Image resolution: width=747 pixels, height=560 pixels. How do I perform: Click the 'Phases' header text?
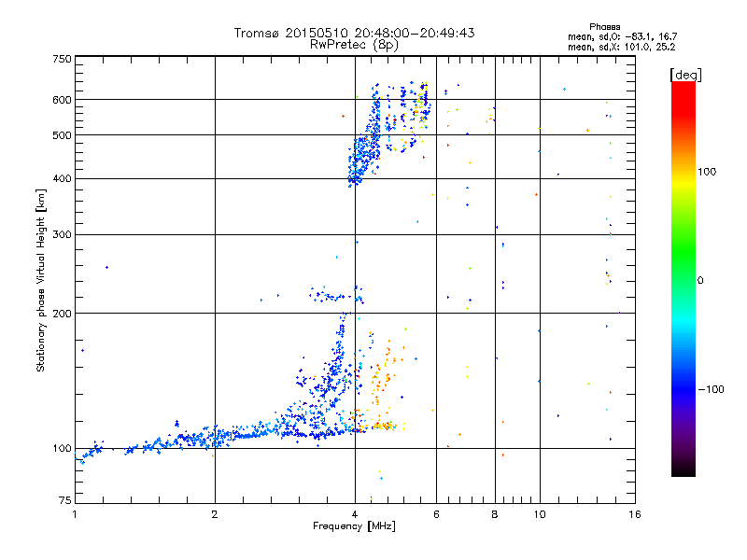604,27
